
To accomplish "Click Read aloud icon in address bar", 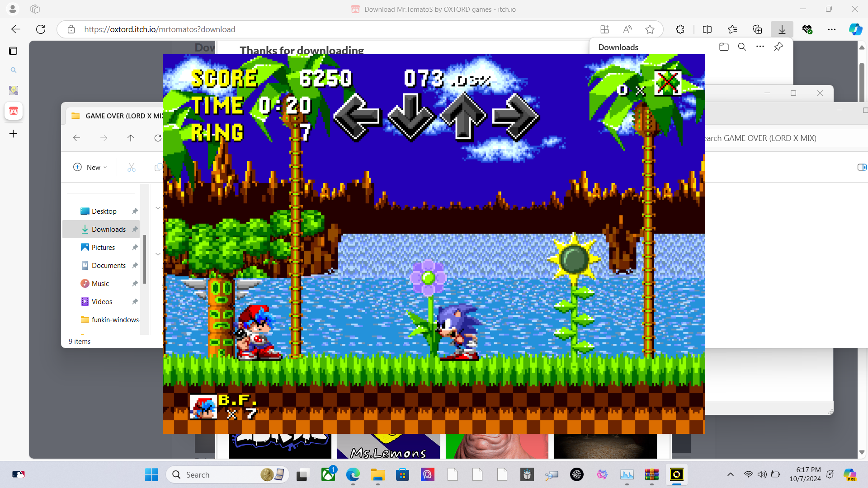I will coord(627,29).
